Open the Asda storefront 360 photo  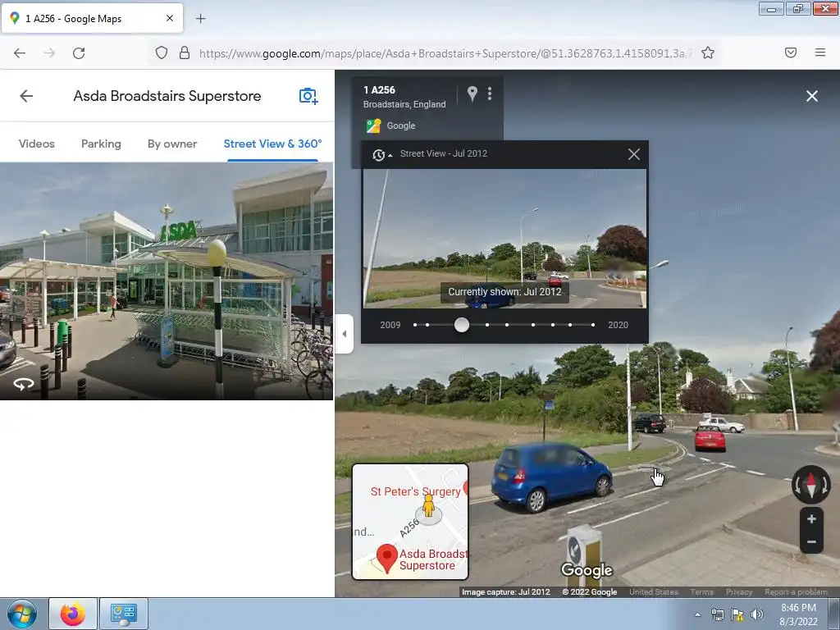click(166, 281)
